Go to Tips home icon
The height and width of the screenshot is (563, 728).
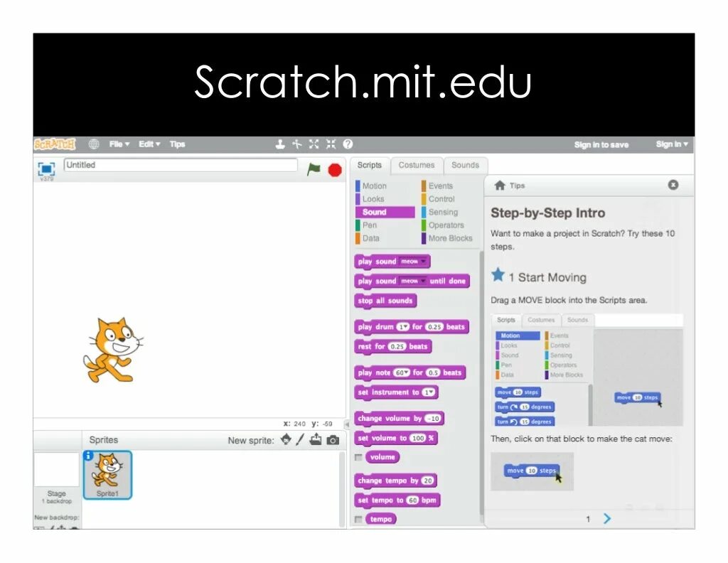click(x=500, y=186)
